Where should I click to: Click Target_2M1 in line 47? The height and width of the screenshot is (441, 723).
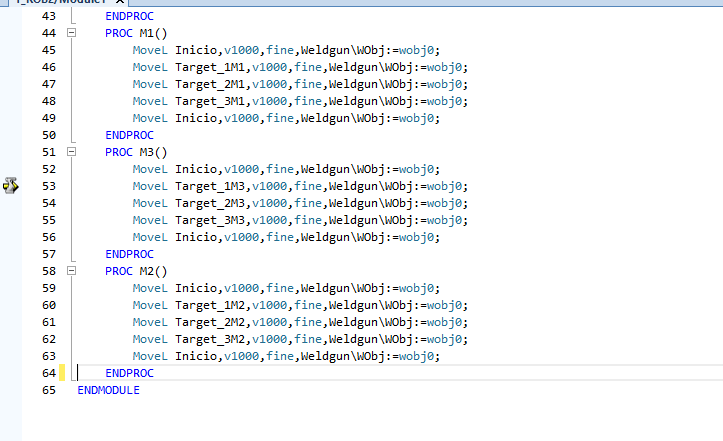pos(210,84)
